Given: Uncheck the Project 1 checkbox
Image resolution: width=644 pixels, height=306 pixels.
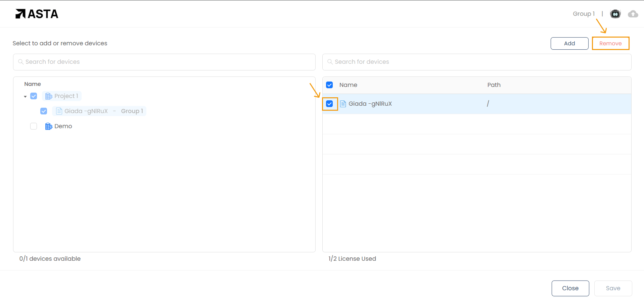Looking at the screenshot, I should coord(34,96).
